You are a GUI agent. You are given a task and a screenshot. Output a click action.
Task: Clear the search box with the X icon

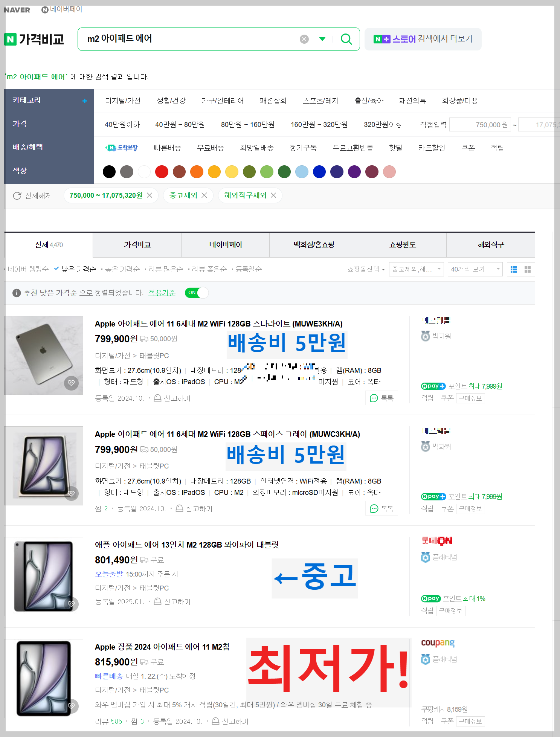[304, 39]
